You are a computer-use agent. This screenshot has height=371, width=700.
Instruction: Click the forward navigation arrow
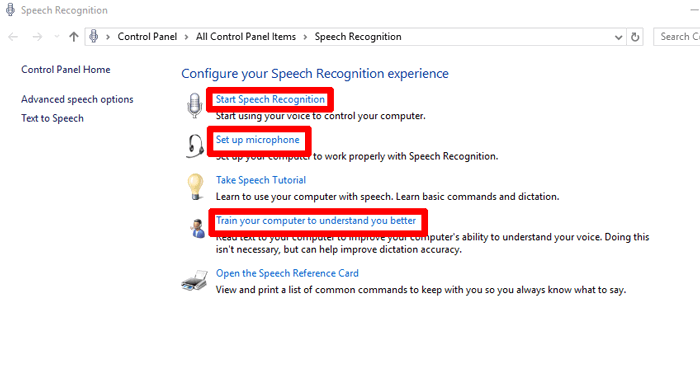point(38,37)
